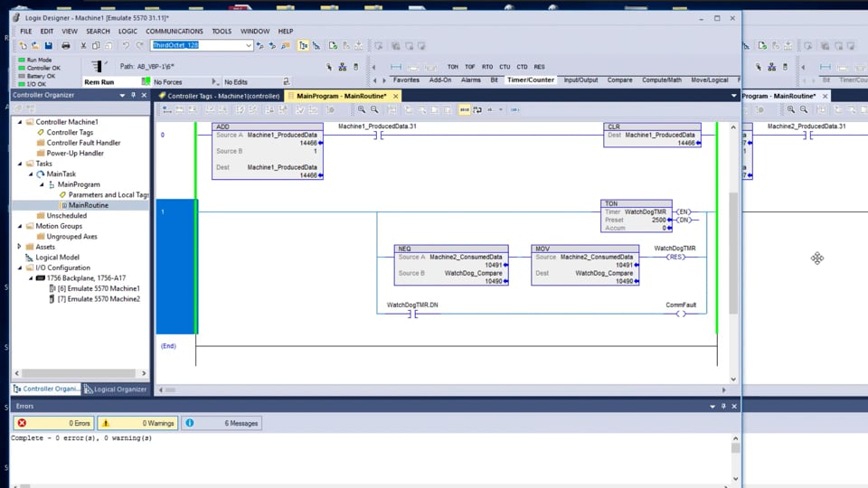
Task: Click the Save icon in the toolbar
Action: click(48, 45)
